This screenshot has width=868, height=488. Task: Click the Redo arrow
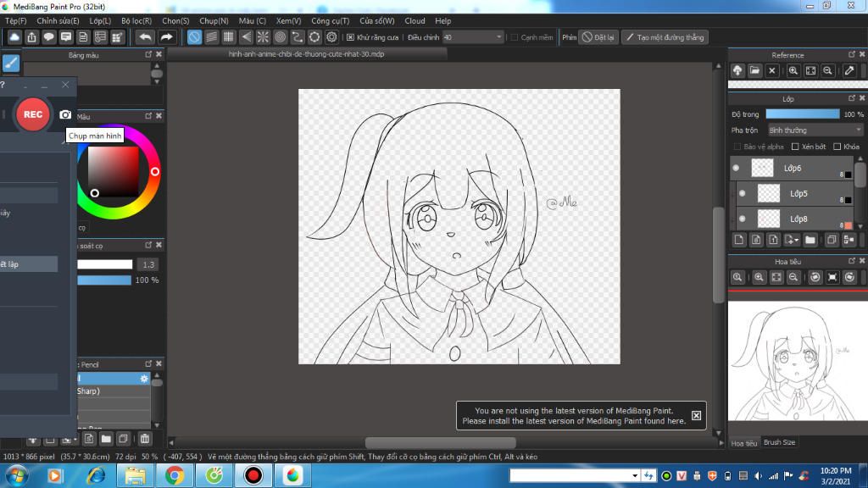click(x=166, y=37)
